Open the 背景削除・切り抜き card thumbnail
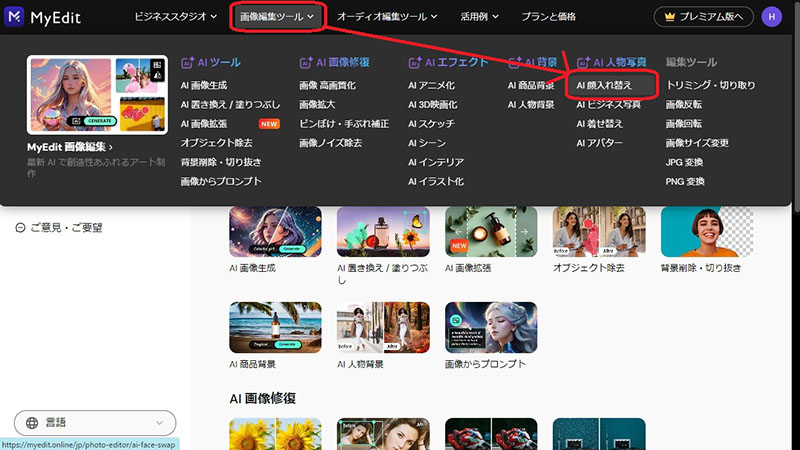The width and height of the screenshot is (800, 450). (707, 232)
